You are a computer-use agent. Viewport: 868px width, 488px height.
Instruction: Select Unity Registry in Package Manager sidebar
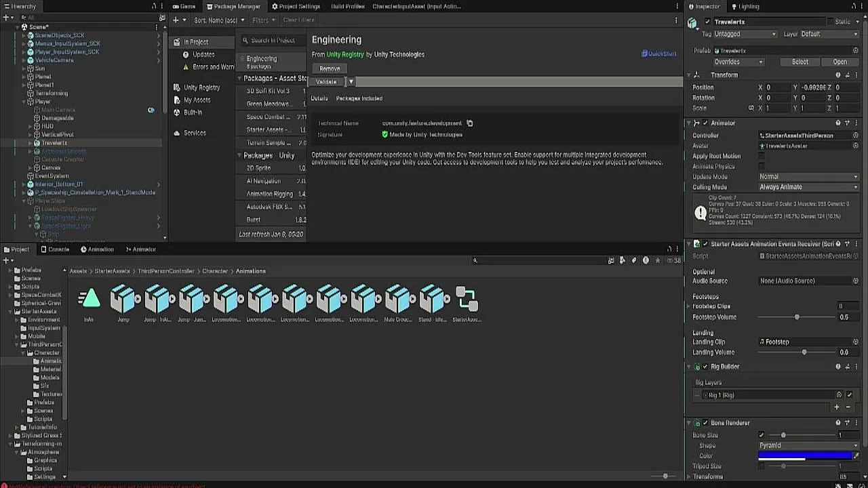point(201,87)
